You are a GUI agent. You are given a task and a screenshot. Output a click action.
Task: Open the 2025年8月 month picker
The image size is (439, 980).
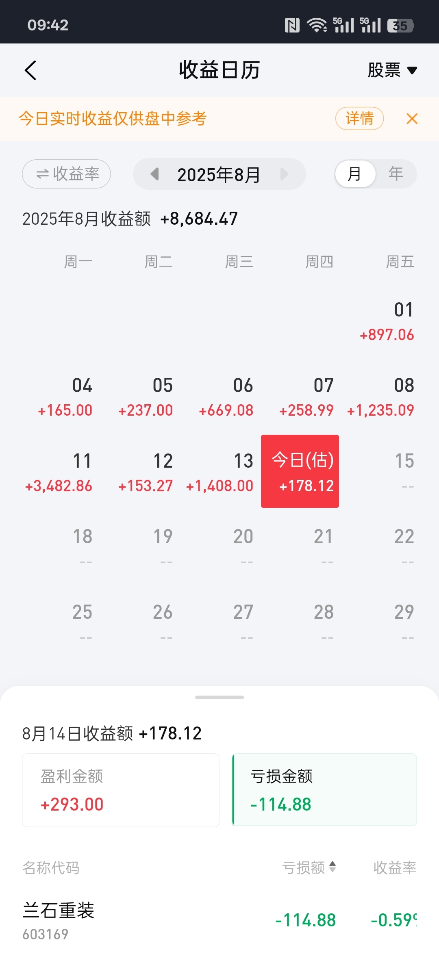tap(219, 174)
